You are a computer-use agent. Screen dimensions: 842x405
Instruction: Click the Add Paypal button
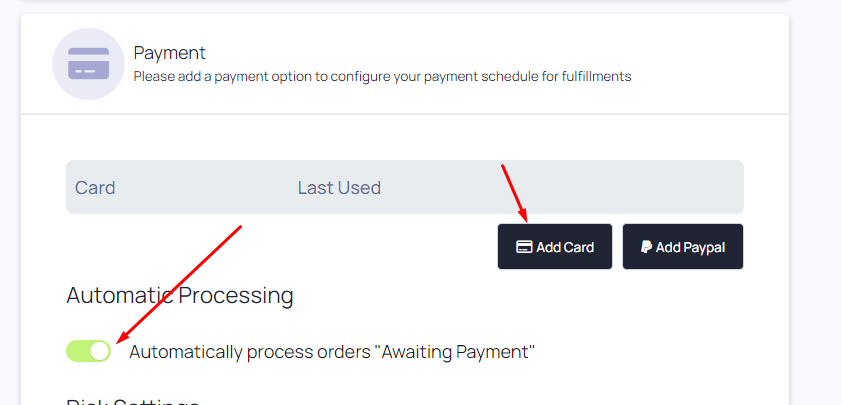[683, 247]
